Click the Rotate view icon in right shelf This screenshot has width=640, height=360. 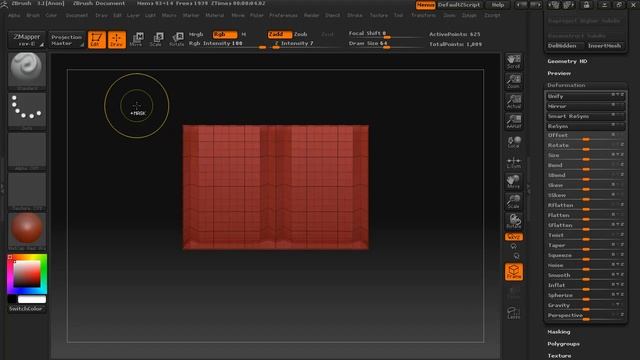[513, 221]
